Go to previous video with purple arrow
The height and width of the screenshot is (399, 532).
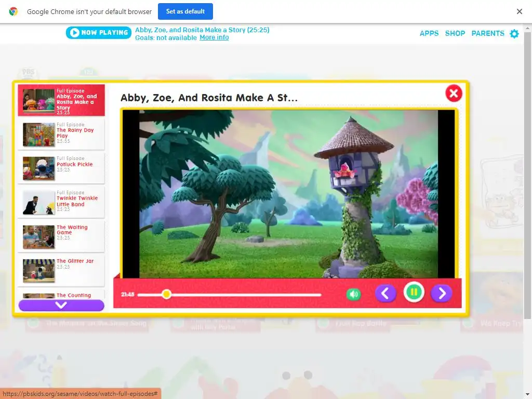385,293
